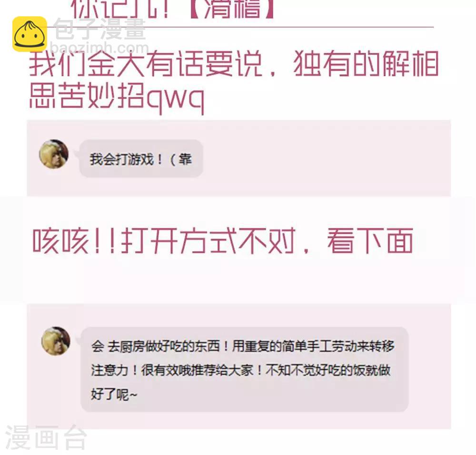Click the blonde avatar beside the cooking message
The image size is (476, 455).
(x=56, y=341)
